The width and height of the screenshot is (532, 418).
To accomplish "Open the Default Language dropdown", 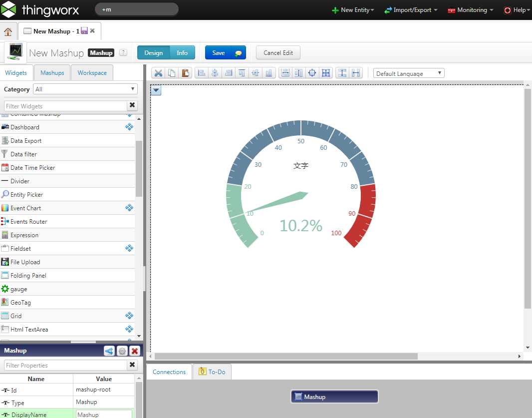I will (x=409, y=73).
